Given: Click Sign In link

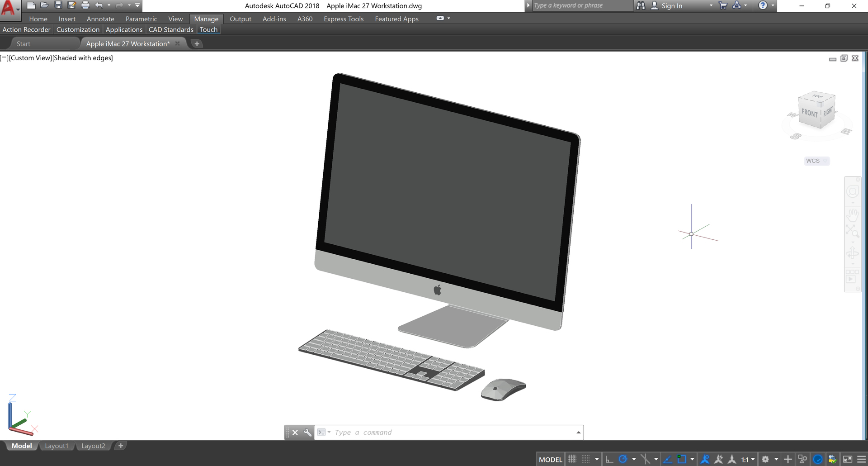Looking at the screenshot, I should pyautogui.click(x=672, y=6).
